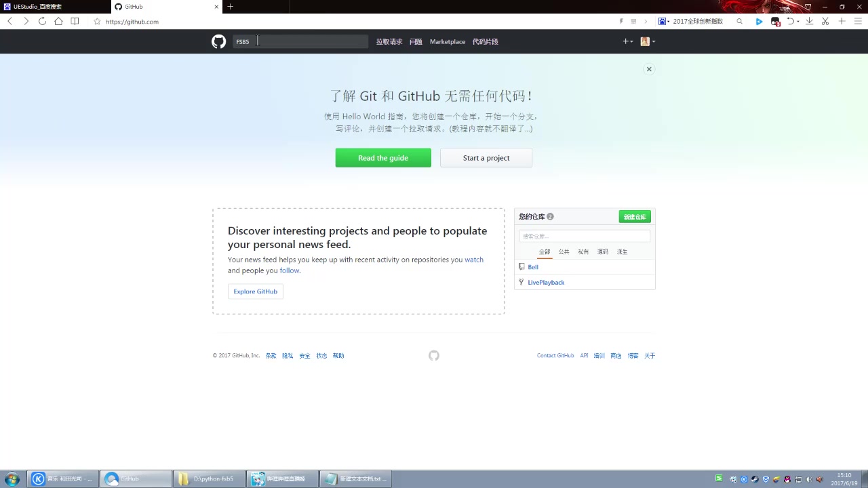The image size is (868, 488).
Task: Dismiss the Git guide banner with X
Action: (649, 69)
